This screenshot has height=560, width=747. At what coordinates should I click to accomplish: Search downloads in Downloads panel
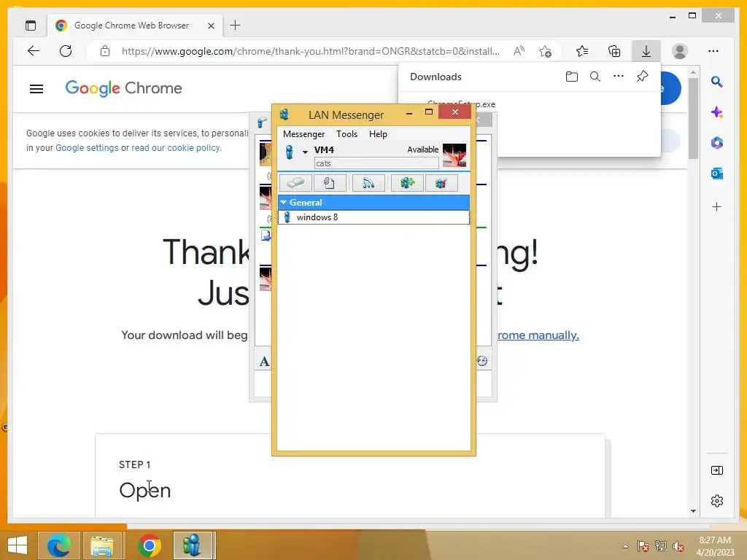point(595,77)
